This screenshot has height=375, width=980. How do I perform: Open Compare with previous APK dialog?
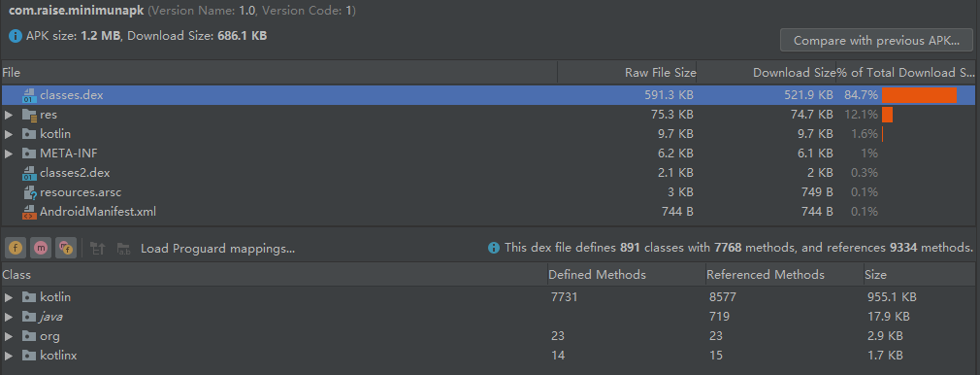pos(876,41)
